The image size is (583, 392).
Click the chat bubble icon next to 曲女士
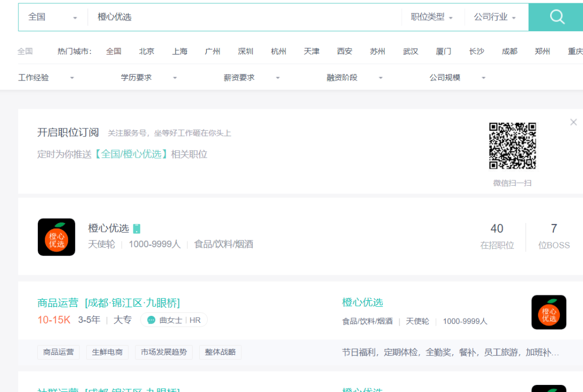point(151,320)
